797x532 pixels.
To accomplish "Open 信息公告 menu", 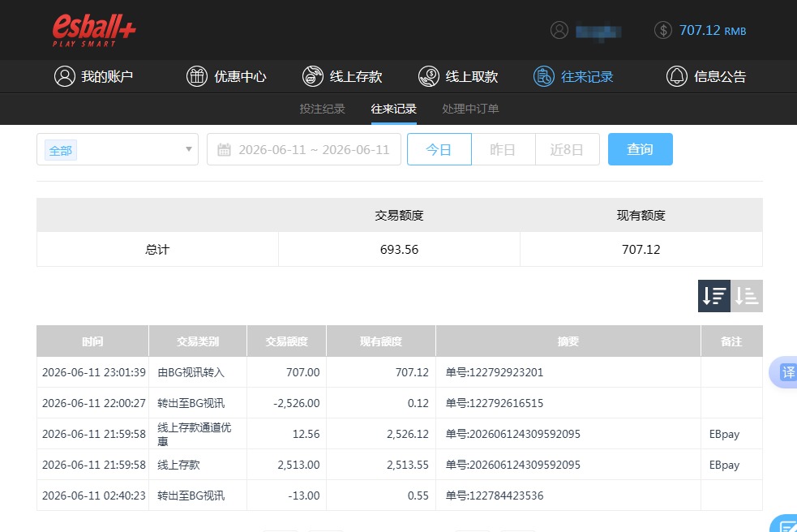I will [706, 76].
